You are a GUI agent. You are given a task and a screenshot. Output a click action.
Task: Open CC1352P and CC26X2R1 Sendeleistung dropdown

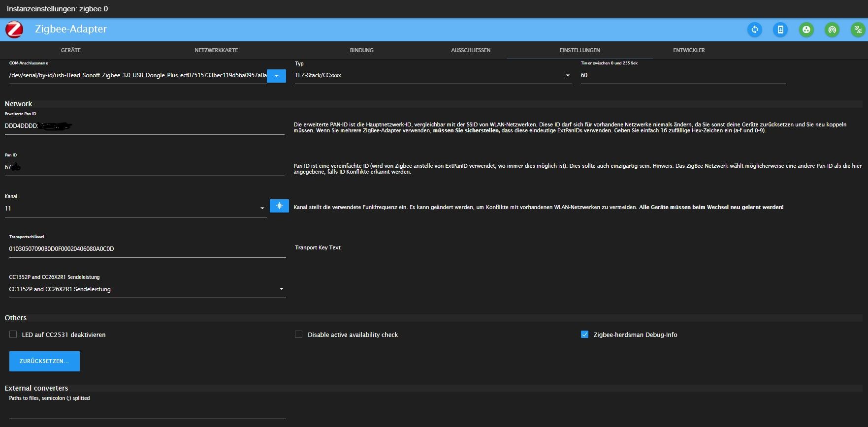coord(147,289)
